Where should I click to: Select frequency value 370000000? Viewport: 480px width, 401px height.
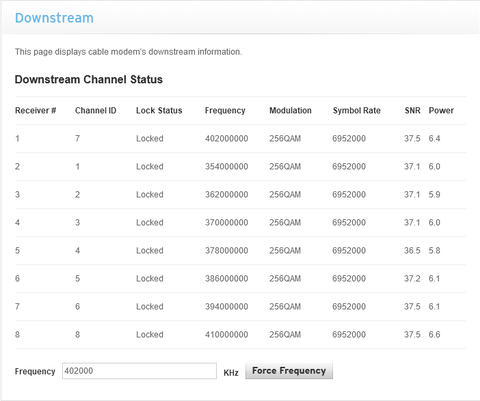[x=226, y=222]
